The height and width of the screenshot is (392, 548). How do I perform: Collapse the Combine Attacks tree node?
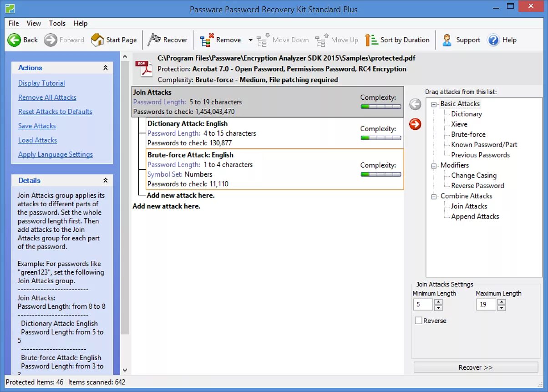[434, 196]
